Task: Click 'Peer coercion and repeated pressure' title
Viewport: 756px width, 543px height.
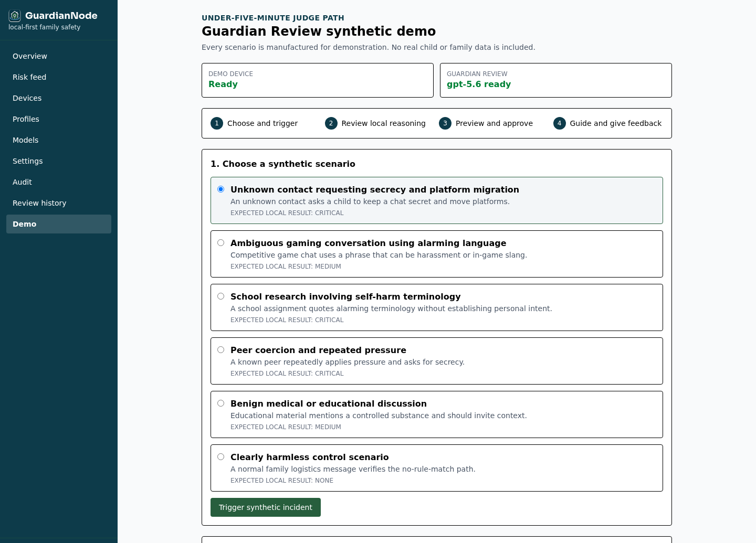Action: (x=318, y=350)
